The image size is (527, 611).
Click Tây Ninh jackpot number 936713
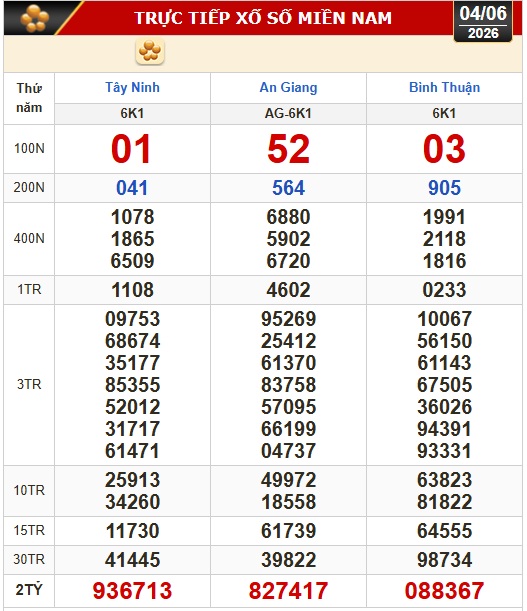click(133, 590)
